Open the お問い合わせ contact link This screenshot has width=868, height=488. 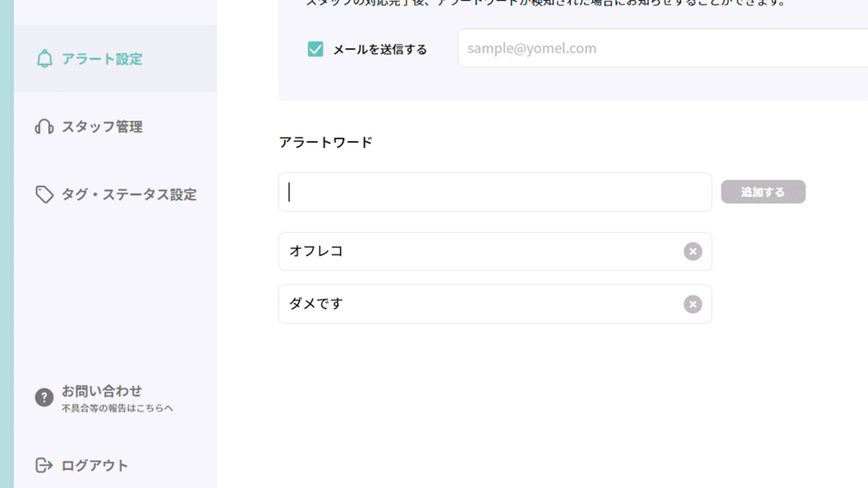point(102,390)
